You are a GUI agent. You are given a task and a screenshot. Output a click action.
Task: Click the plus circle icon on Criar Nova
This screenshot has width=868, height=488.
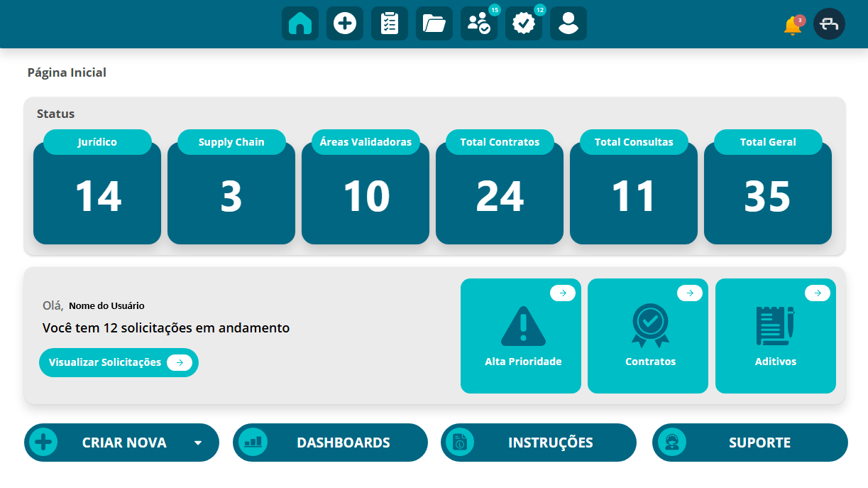click(x=43, y=443)
